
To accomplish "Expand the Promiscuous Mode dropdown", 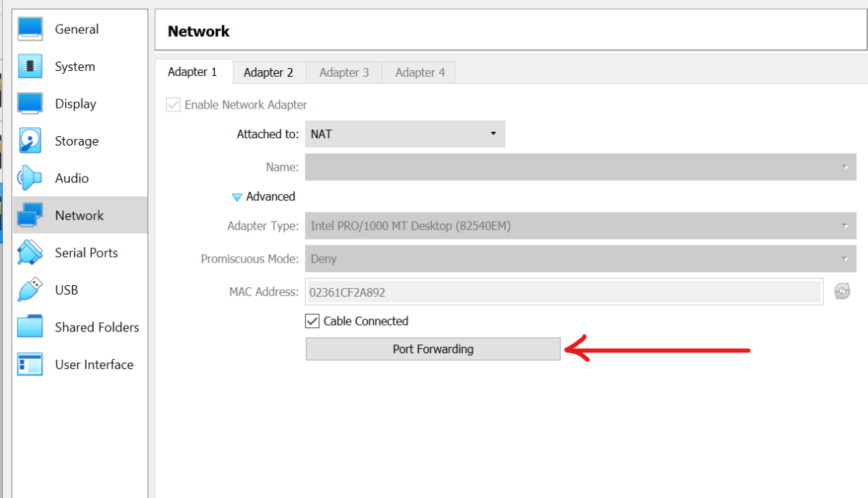I will click(580, 258).
